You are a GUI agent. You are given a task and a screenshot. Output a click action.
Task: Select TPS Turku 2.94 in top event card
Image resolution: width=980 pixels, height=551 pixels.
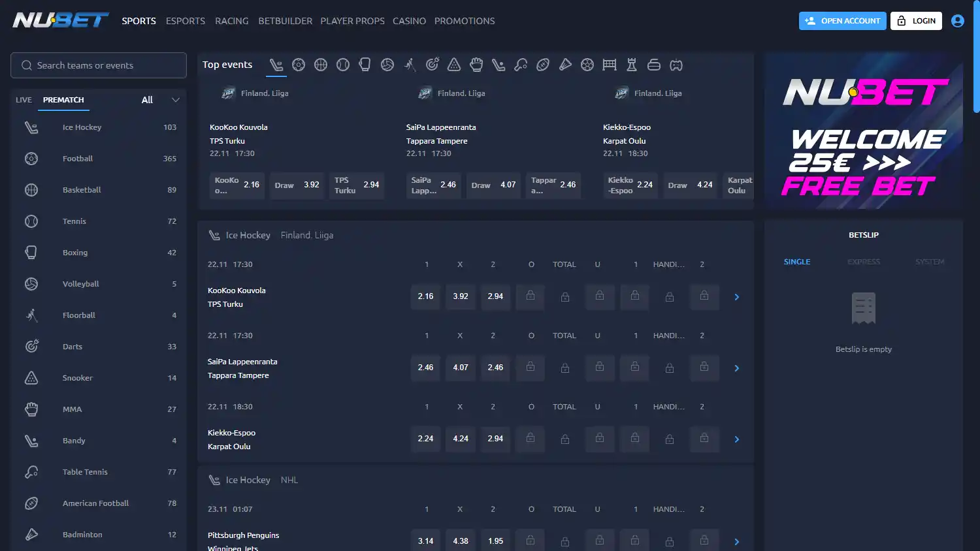click(357, 185)
